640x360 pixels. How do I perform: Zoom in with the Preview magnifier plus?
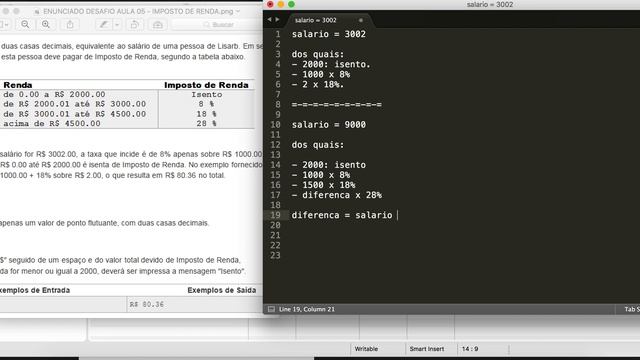(46, 24)
